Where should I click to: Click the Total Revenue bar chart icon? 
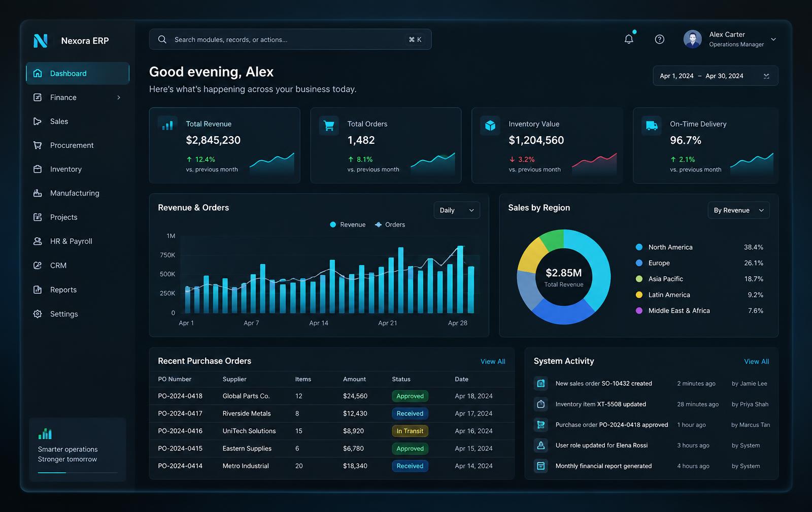167,125
